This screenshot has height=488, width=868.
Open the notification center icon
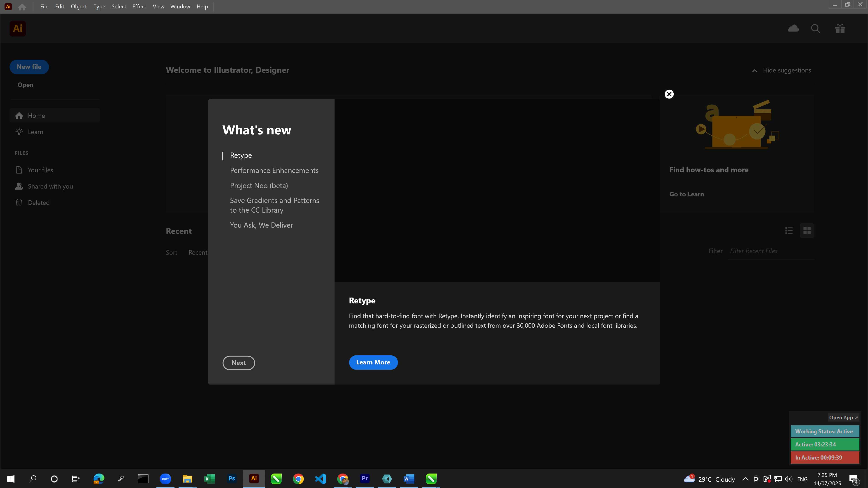854,479
